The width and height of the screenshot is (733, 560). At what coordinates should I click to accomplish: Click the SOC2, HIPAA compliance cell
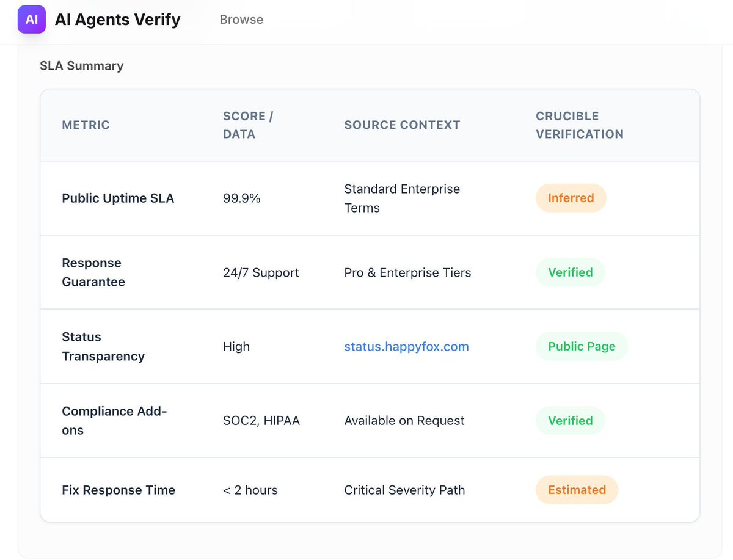pos(261,421)
